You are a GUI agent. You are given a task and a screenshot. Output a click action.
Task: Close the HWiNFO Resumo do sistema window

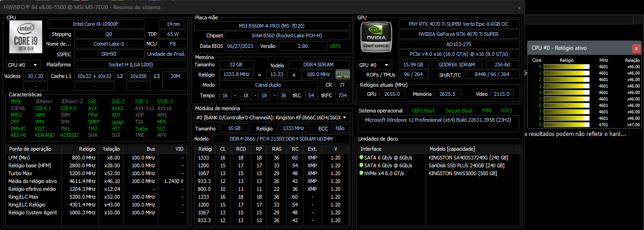pyautogui.click(x=519, y=8)
